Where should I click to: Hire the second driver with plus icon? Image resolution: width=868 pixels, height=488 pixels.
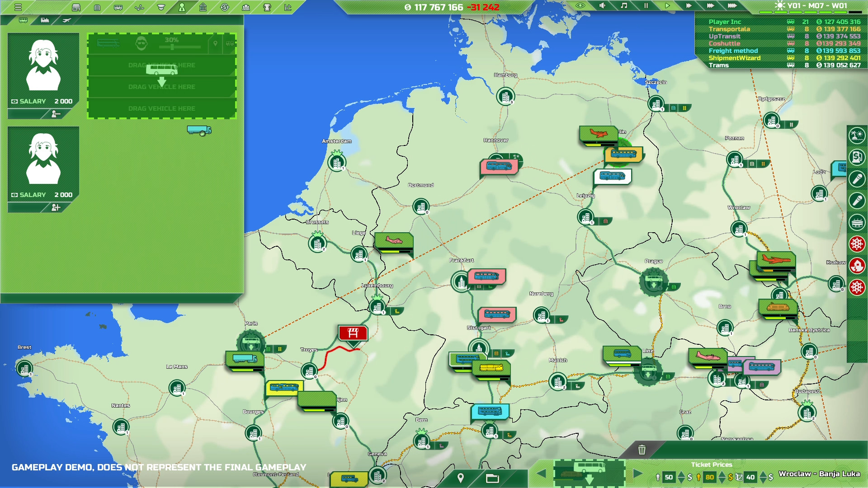pyautogui.click(x=56, y=207)
